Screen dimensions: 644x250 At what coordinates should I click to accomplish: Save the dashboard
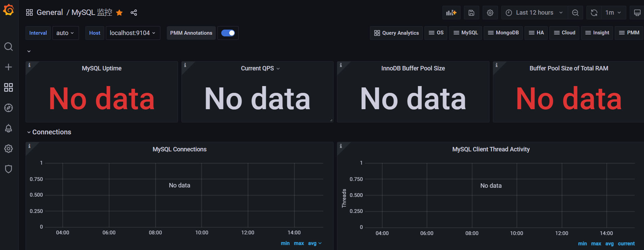coord(471,13)
